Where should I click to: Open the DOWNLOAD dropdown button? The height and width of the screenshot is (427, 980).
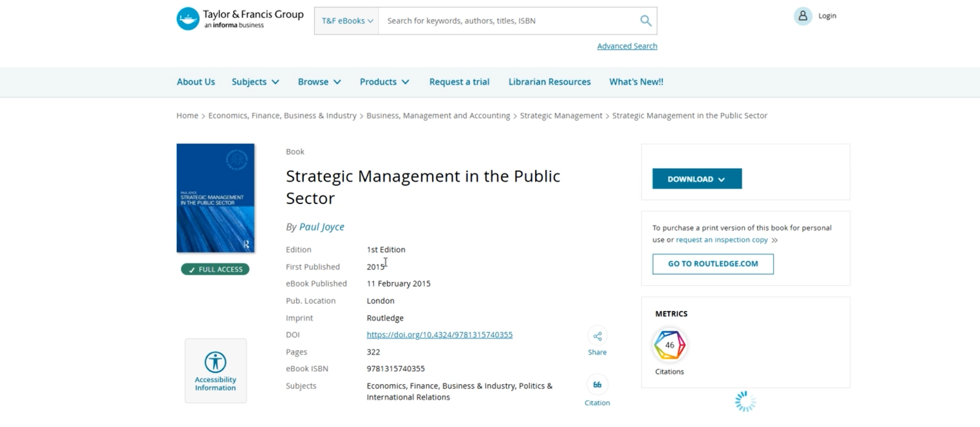(x=697, y=179)
